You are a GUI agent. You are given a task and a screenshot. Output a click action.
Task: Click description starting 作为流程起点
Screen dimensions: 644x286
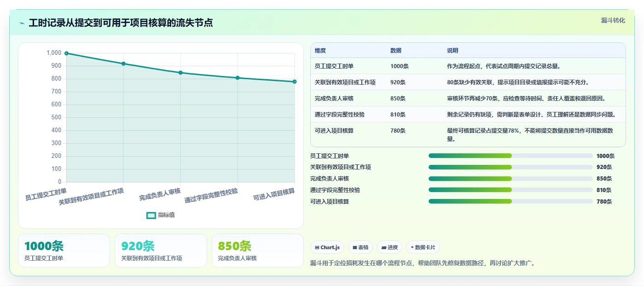click(504, 66)
